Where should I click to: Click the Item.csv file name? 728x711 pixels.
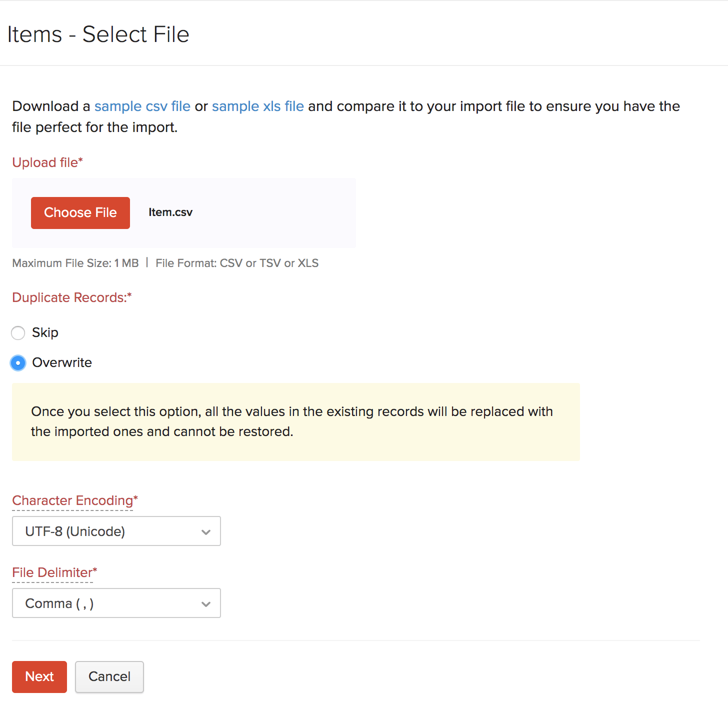tap(170, 212)
